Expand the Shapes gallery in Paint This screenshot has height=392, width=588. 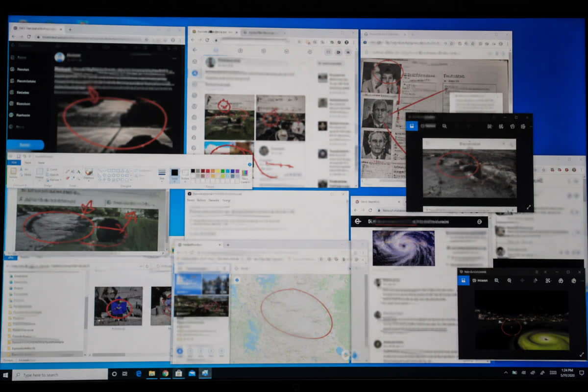[x=131, y=180]
